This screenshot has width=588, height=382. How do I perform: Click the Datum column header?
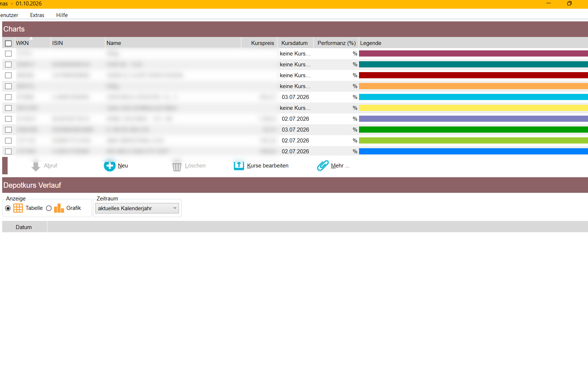tap(24, 227)
